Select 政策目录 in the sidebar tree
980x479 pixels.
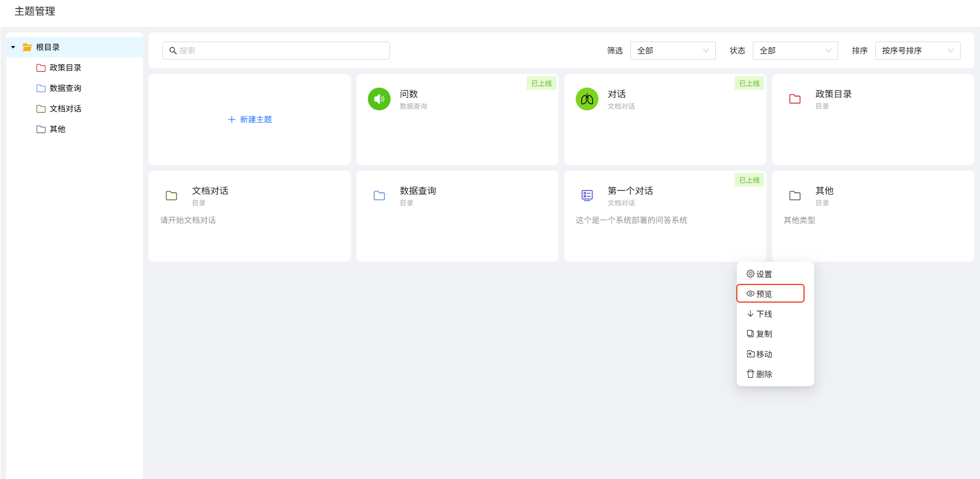(65, 68)
